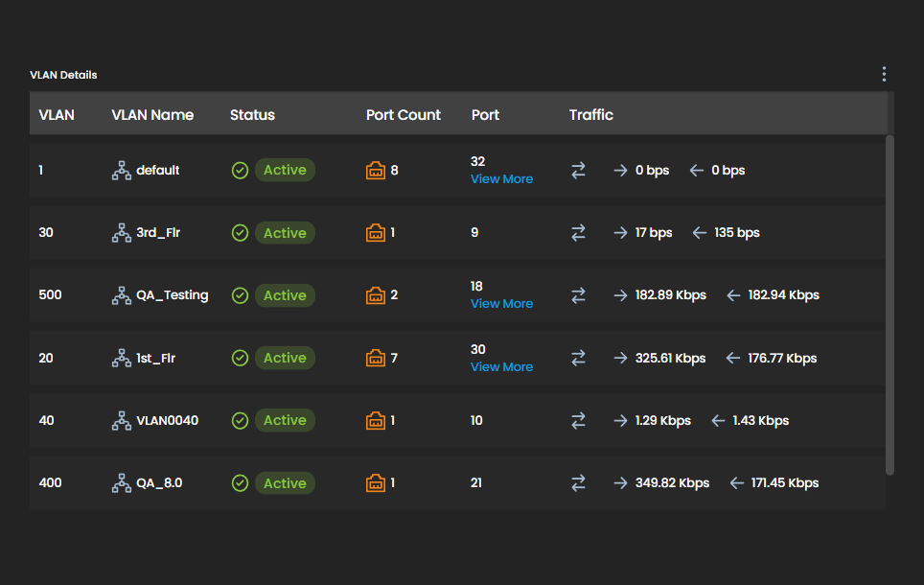The height and width of the screenshot is (585, 924).
Task: Click the traffic swap-arrows icon in QA_Testing row
Action: pos(579,295)
